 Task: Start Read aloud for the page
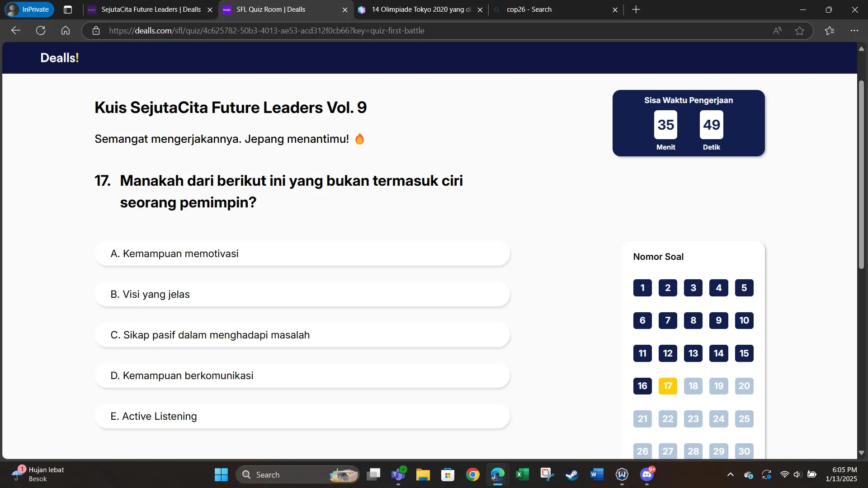[777, 30]
